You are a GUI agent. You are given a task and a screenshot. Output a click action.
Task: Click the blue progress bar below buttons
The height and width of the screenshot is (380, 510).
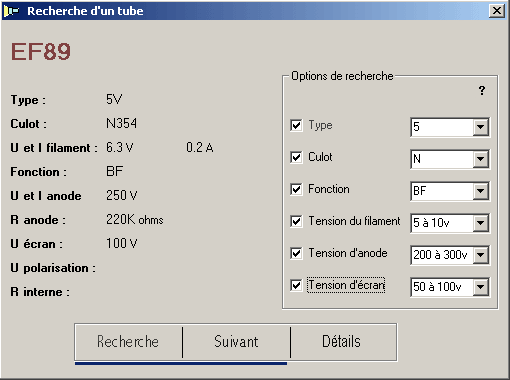pos(181,363)
